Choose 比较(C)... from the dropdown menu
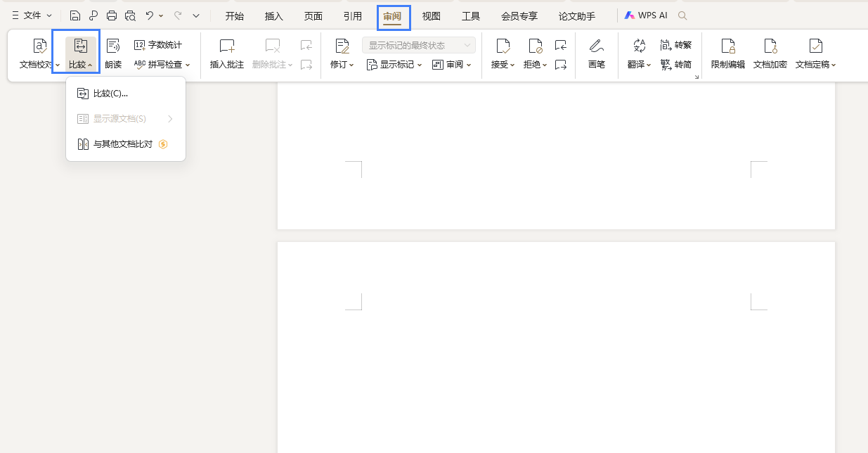 pos(126,94)
